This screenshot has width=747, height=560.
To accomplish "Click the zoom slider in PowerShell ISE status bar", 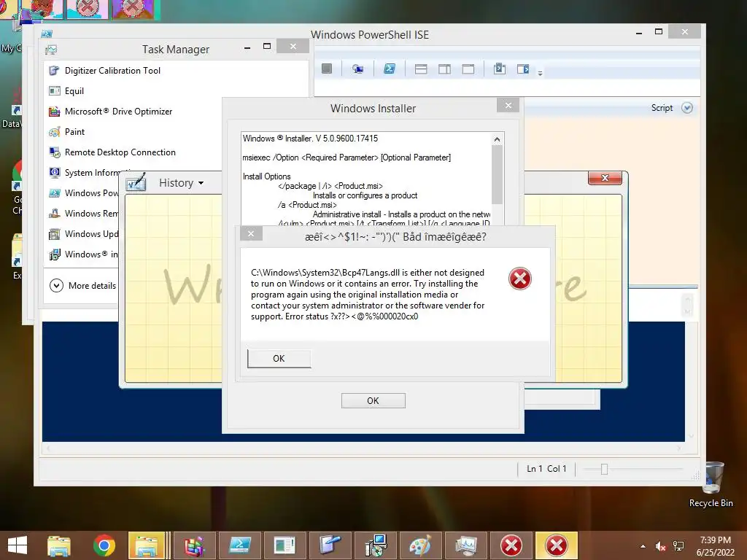I will point(604,469).
